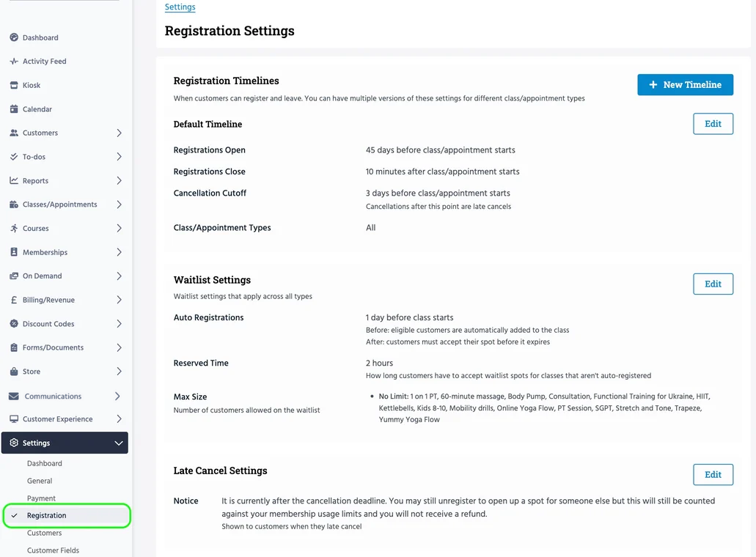Expand the Customers submenu chevron
The width and height of the screenshot is (756, 557).
click(119, 133)
